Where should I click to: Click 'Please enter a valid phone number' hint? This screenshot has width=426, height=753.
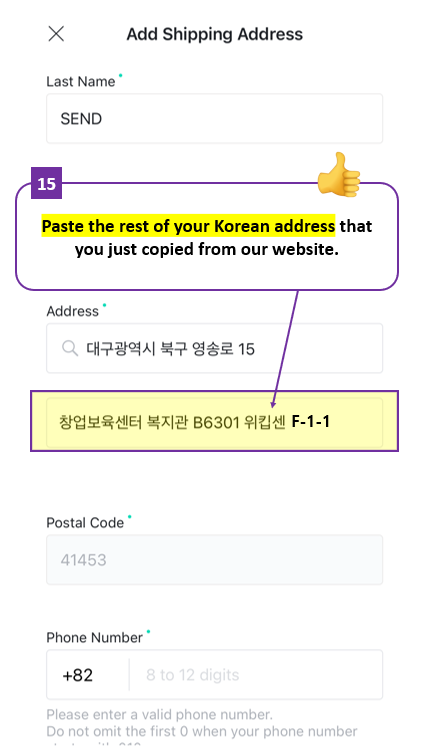(x=159, y=715)
